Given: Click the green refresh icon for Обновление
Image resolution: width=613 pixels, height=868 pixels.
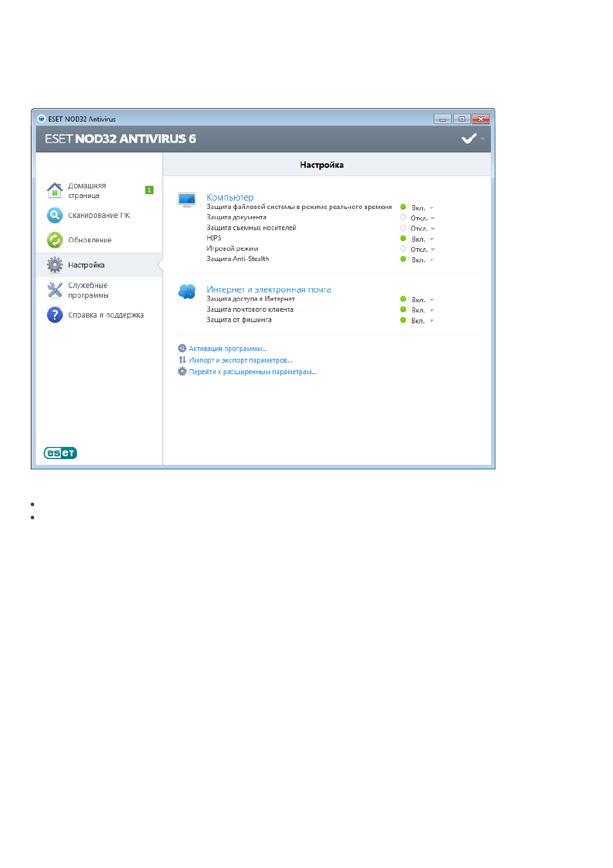Looking at the screenshot, I should coord(55,240).
